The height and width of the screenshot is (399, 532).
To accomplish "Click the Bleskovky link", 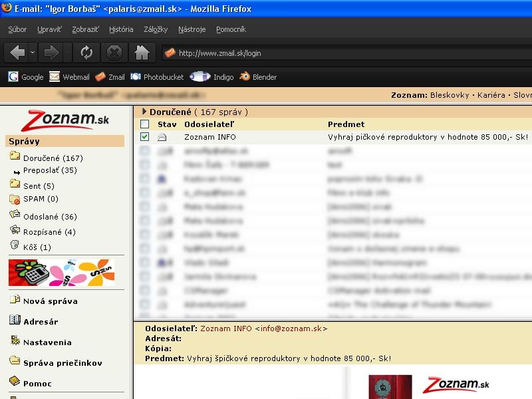I will pyautogui.click(x=450, y=96).
